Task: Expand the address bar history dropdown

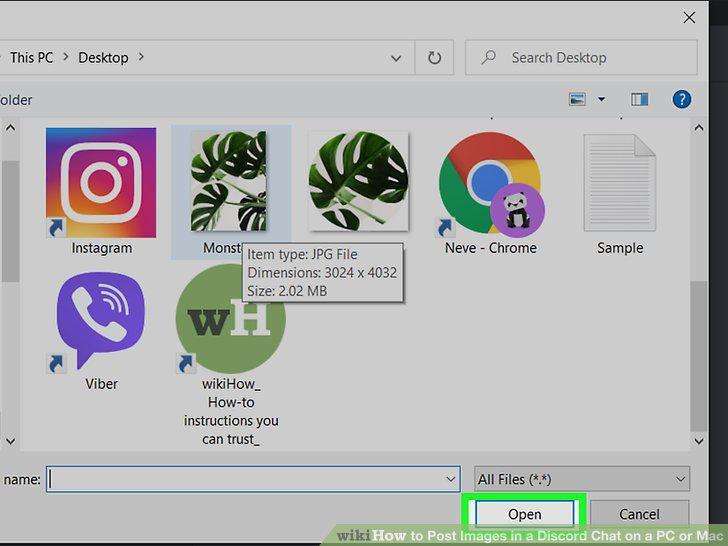Action: (x=396, y=58)
